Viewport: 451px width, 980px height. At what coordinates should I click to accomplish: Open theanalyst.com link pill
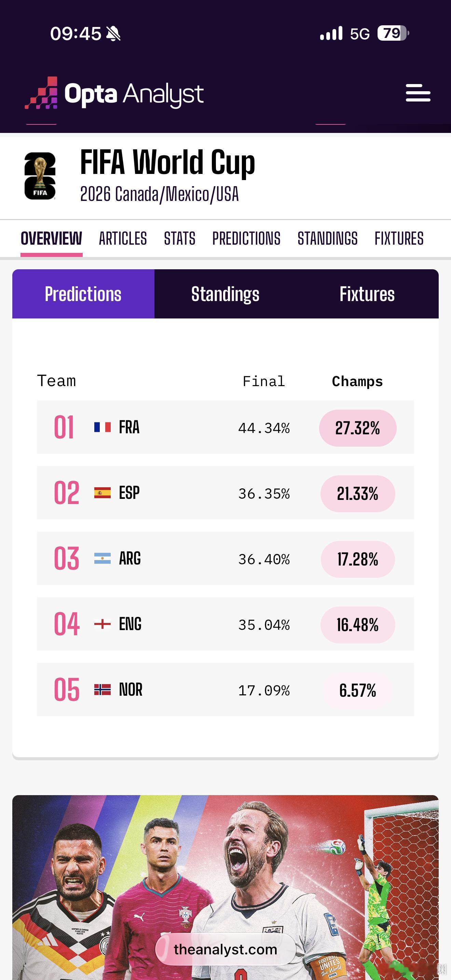pyautogui.click(x=225, y=949)
